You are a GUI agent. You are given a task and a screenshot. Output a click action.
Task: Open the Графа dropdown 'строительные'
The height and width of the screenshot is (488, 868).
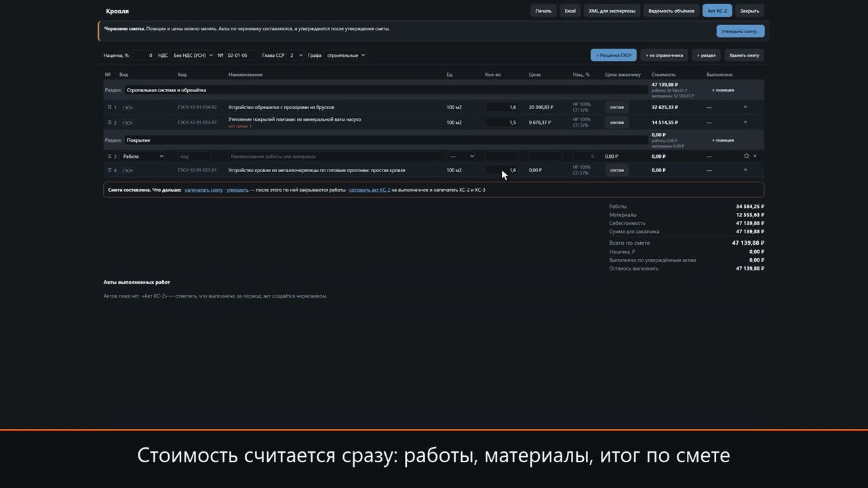346,56
